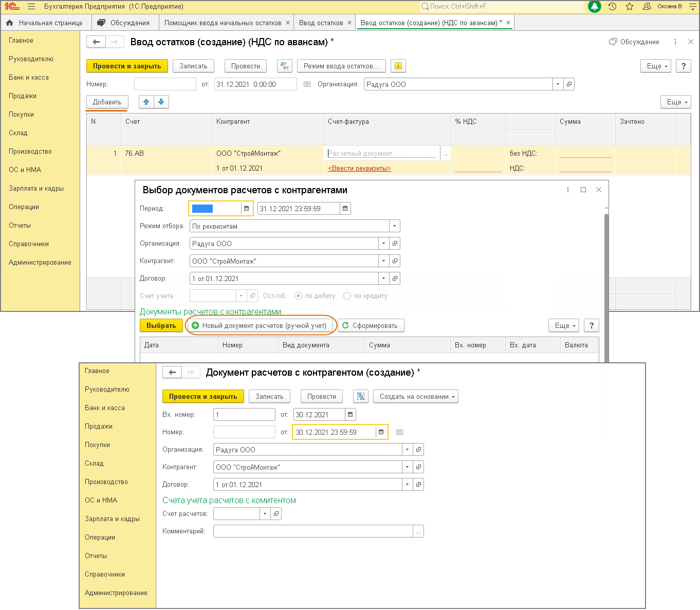Expand Контрагент dropdown in Документ расчетов

[x=408, y=467]
